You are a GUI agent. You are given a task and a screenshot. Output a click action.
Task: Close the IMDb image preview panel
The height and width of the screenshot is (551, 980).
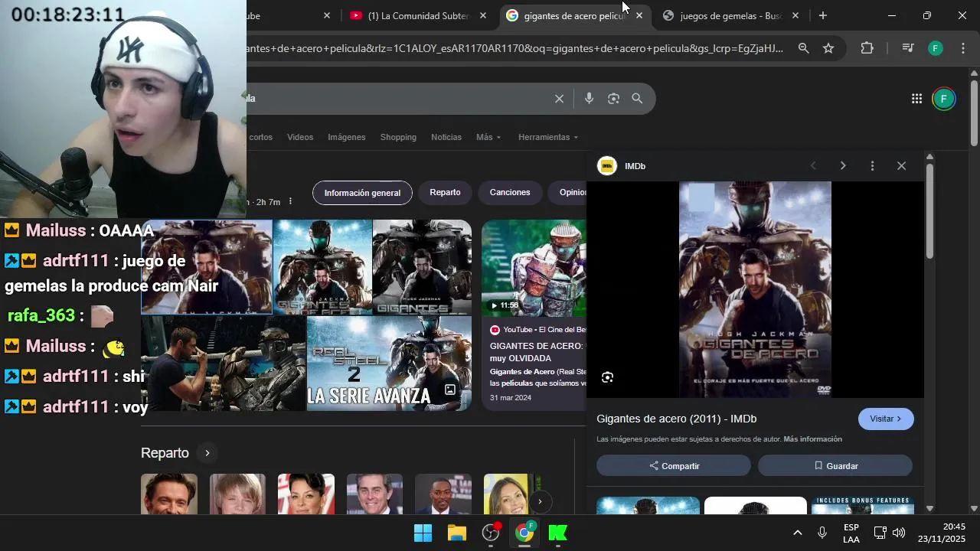(x=901, y=166)
